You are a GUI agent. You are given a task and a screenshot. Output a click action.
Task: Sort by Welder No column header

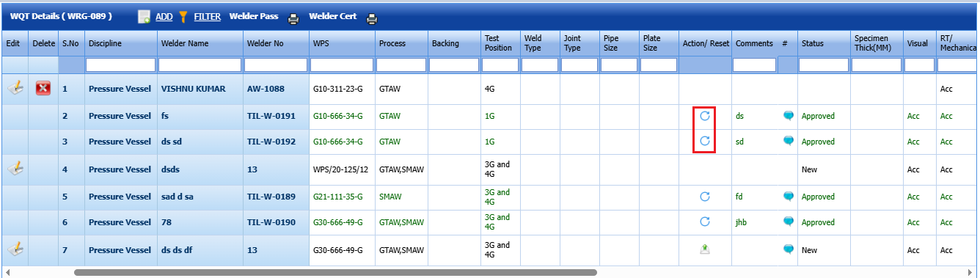coord(265,43)
